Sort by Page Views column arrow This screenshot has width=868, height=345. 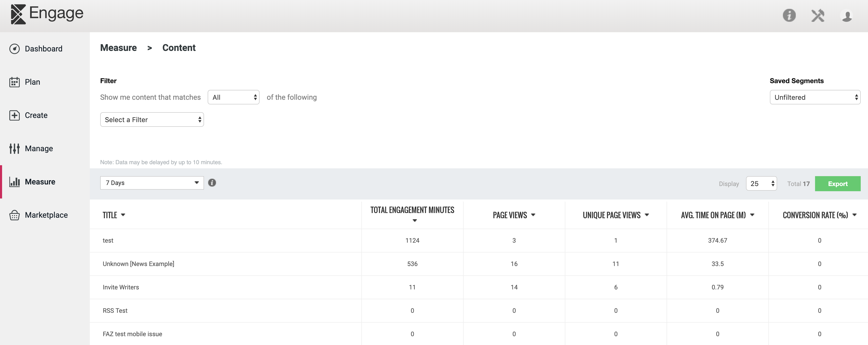pos(533,215)
